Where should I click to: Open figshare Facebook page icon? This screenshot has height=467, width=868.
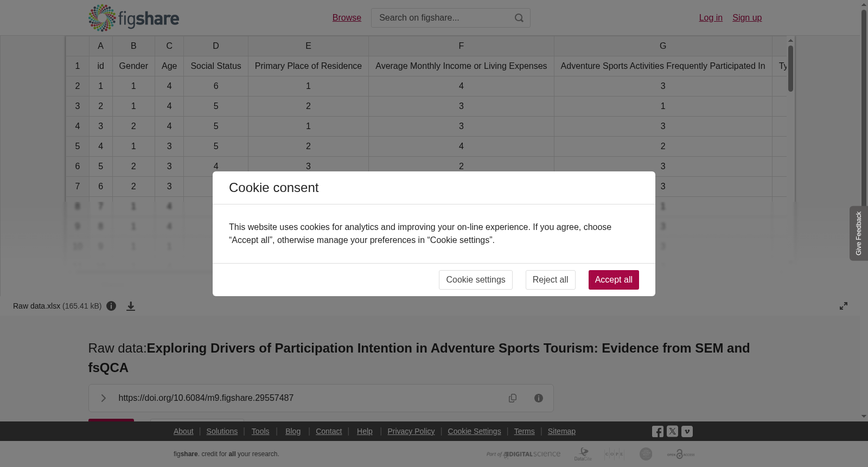(x=658, y=432)
